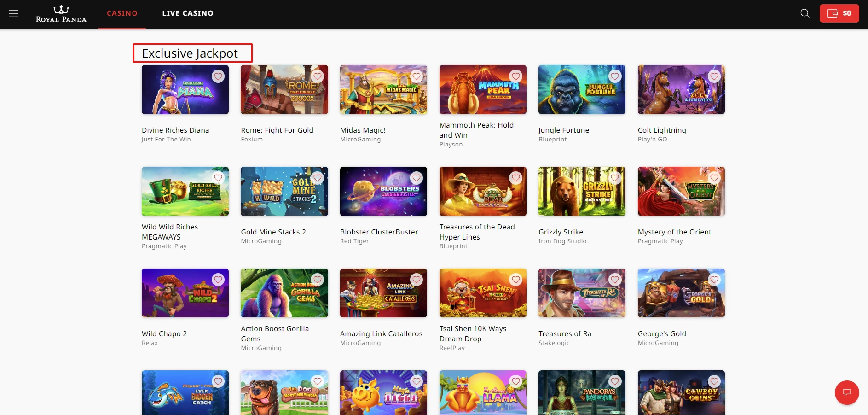This screenshot has height=415, width=868.
Task: Open Pandora's Box of Evil thumbnail
Action: point(582,392)
